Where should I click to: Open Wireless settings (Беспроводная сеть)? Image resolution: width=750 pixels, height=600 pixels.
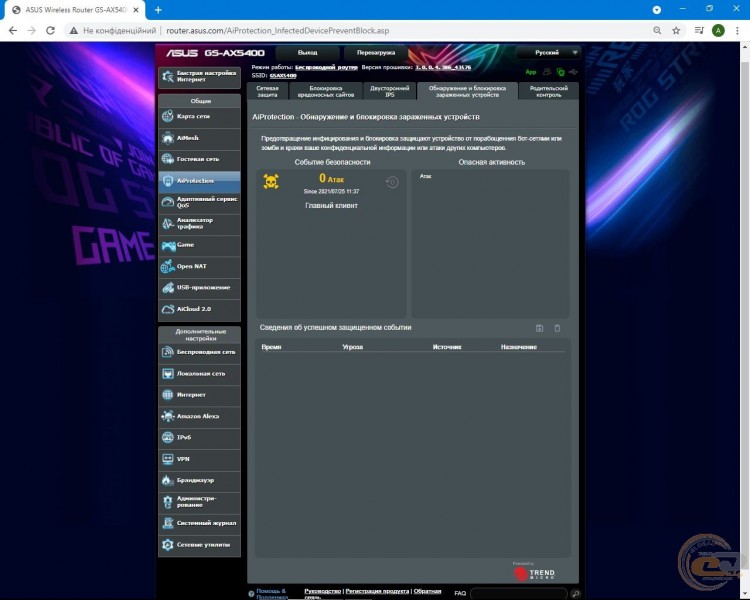(x=199, y=352)
